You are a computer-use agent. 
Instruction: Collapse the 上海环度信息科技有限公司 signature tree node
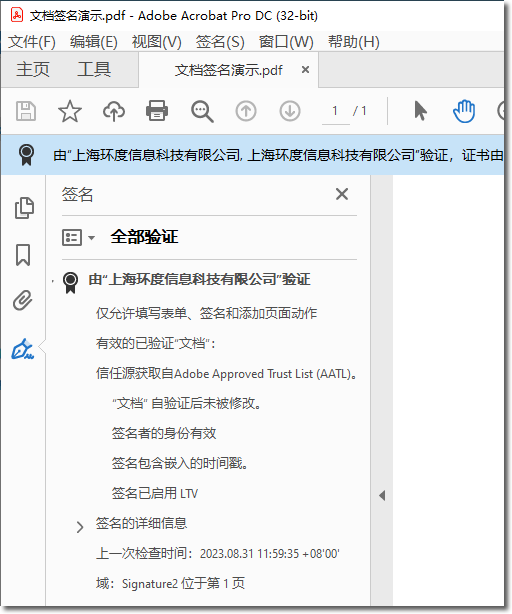coord(53,281)
